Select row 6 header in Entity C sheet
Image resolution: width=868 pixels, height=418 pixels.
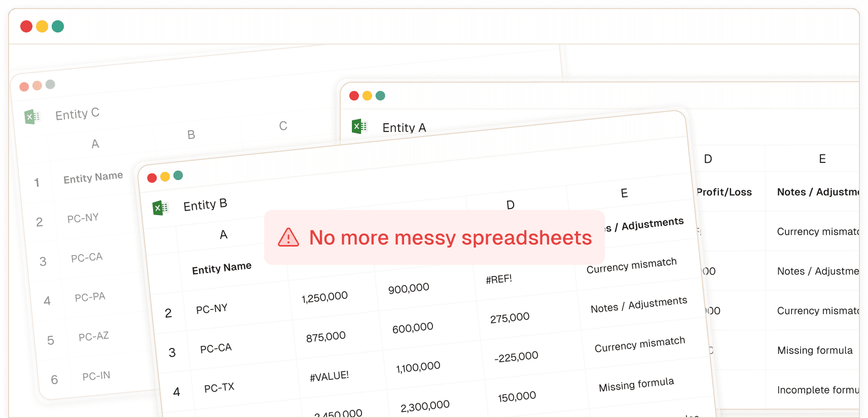[54, 379]
